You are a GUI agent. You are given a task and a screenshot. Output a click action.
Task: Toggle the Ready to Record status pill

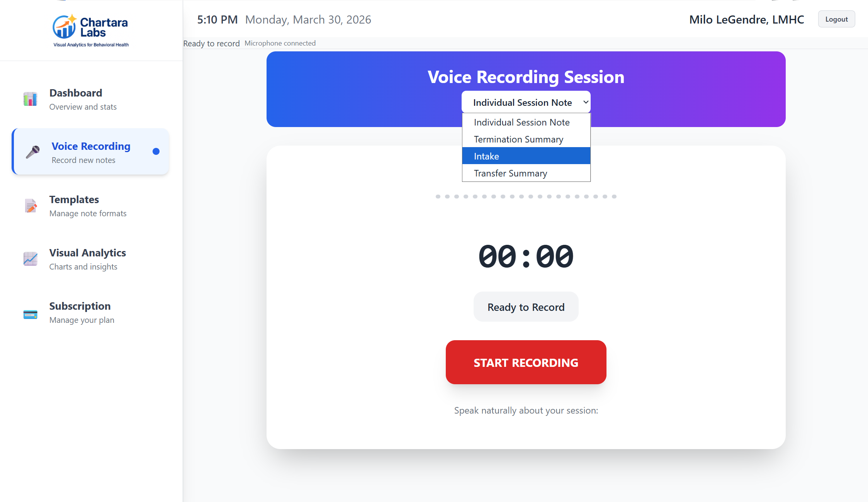(x=526, y=307)
